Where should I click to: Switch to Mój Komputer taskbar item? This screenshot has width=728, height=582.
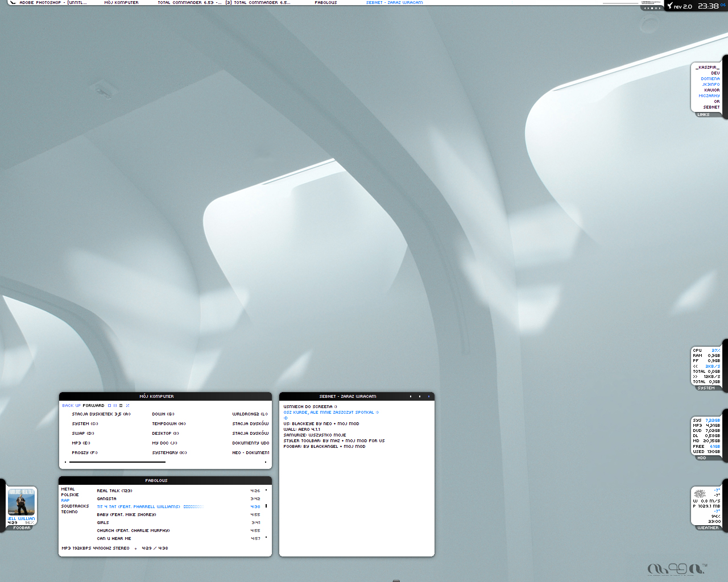(121, 3)
